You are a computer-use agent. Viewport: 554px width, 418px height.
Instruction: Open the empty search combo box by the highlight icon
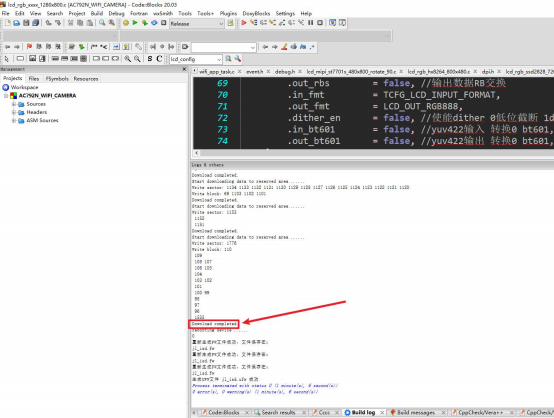pos(224,47)
